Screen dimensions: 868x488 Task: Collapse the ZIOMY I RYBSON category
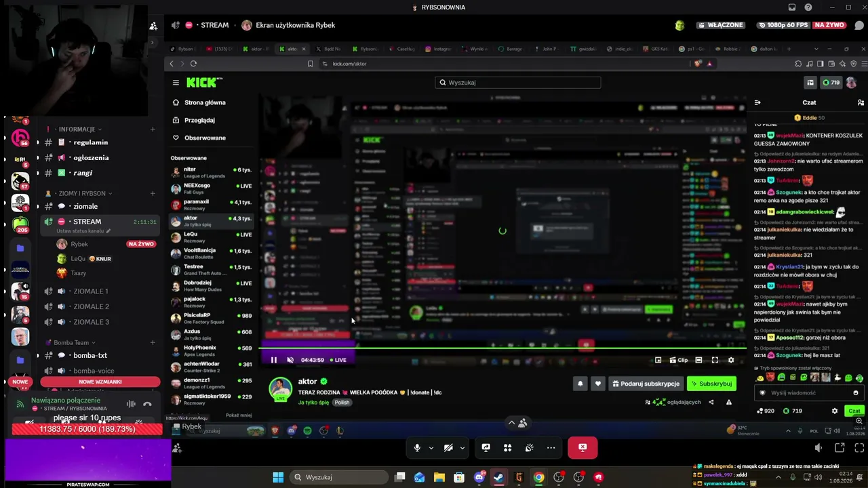click(x=81, y=193)
